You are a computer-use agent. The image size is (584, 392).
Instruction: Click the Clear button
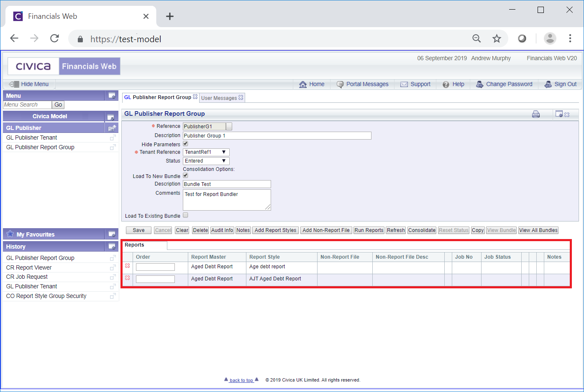coord(182,230)
